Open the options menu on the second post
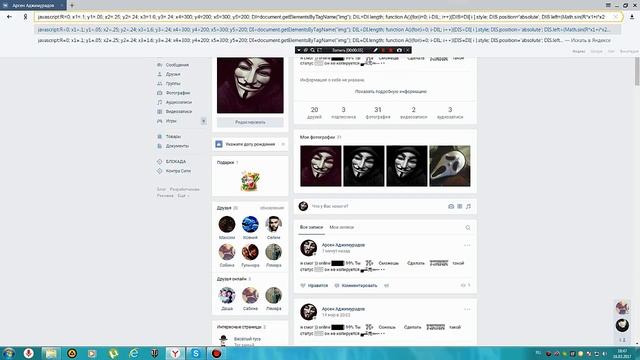The height and width of the screenshot is (360, 640). tap(467, 309)
